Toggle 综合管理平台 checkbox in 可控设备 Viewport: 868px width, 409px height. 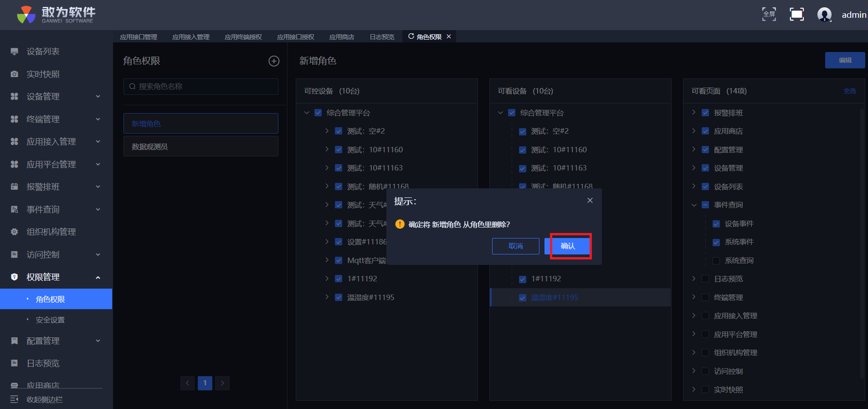[318, 113]
